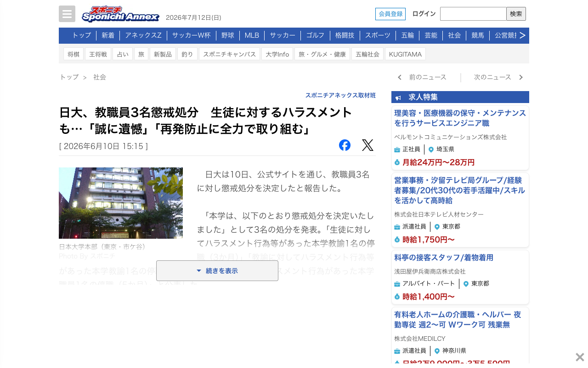Select the 大学Info tag
Viewport: 588px width, 368px height.
[277, 54]
